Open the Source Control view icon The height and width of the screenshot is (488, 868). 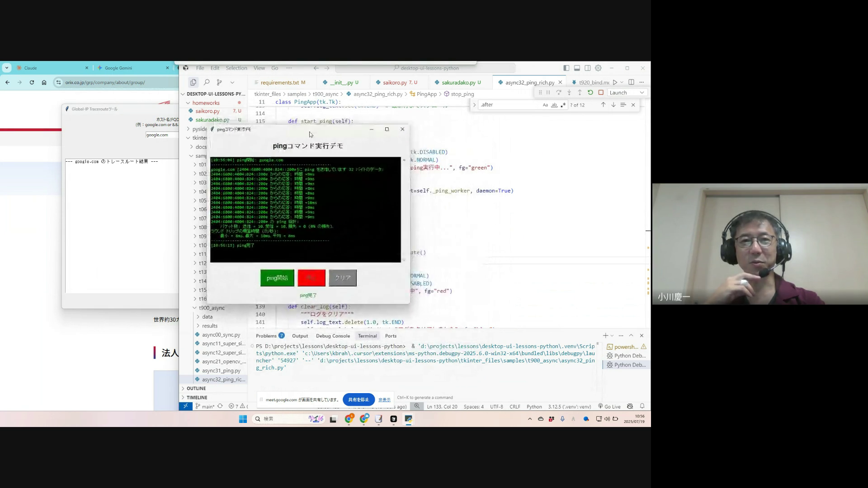point(219,82)
